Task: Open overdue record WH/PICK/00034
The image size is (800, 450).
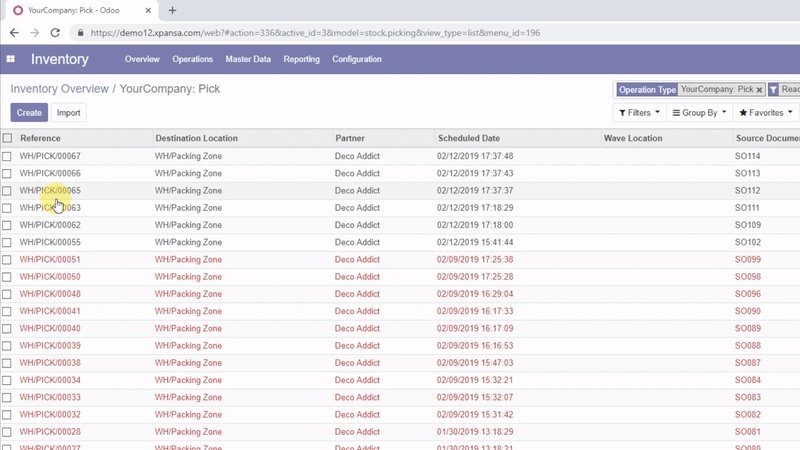Action: tap(50, 380)
